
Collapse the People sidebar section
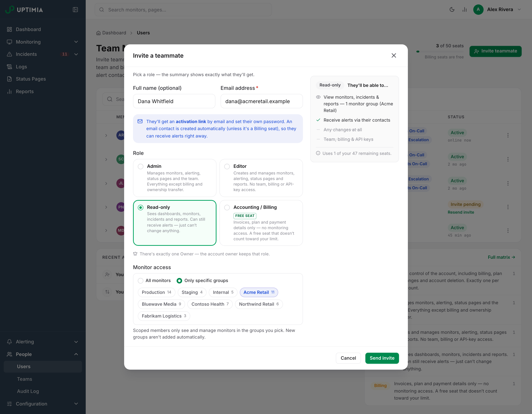coord(43,354)
